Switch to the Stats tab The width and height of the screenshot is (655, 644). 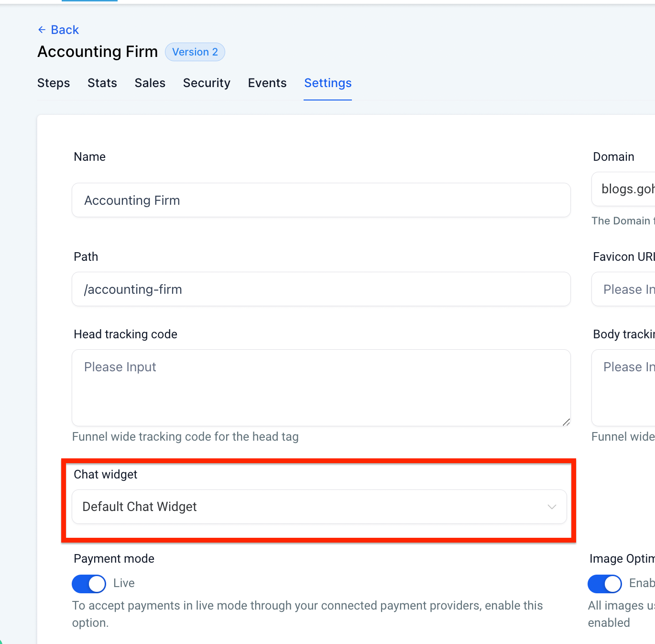(102, 83)
